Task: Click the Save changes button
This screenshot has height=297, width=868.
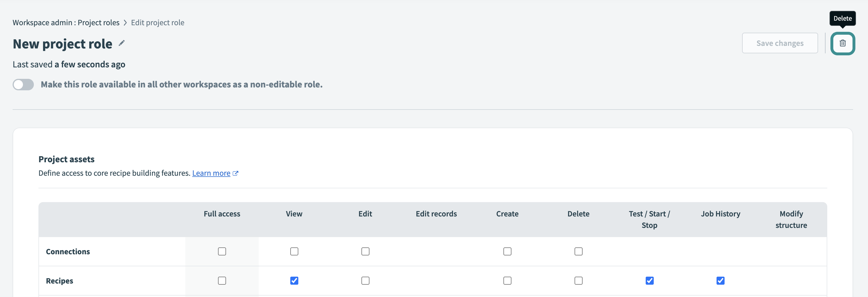Action: (780, 43)
